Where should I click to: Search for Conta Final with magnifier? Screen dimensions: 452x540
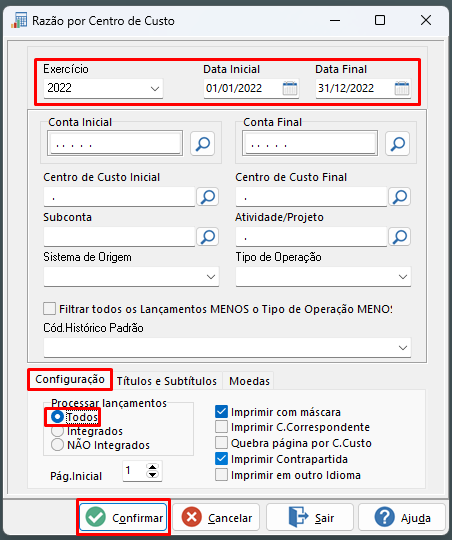398,143
